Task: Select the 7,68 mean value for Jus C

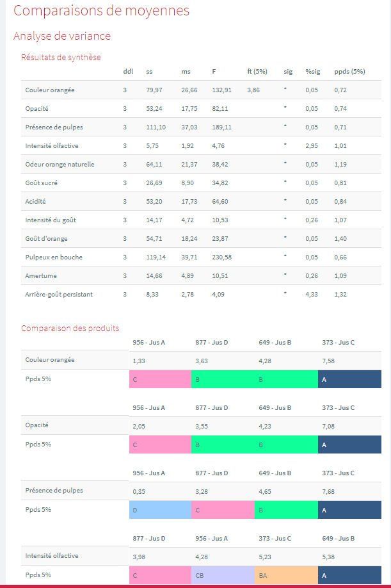Action: tap(329, 491)
